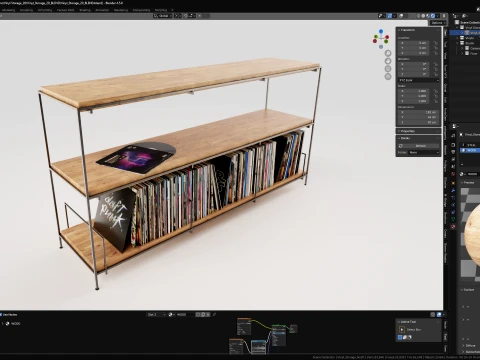Collapse the Preview panel in material properties

(467, 183)
